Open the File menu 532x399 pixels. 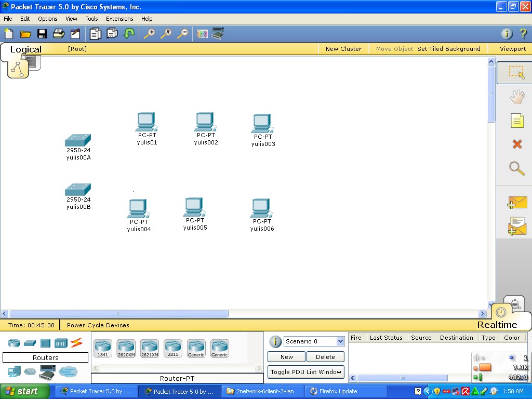tap(8, 19)
